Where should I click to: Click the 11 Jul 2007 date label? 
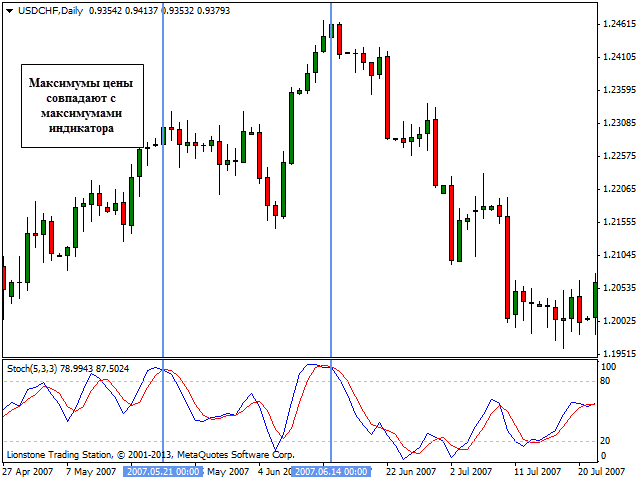click(x=539, y=471)
